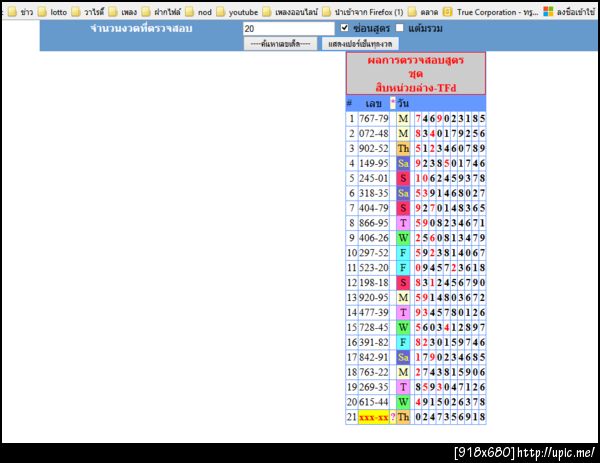Click the Th day cell in row 21

(x=403, y=417)
